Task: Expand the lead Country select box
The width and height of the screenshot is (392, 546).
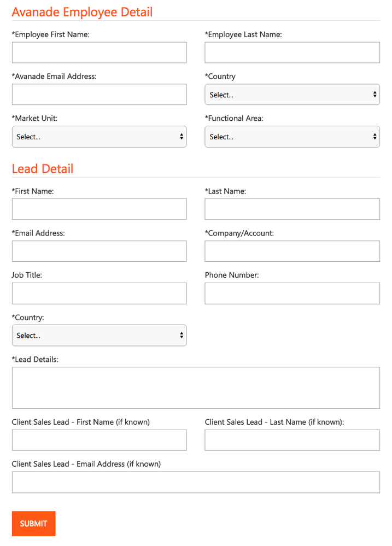Action: point(100,336)
